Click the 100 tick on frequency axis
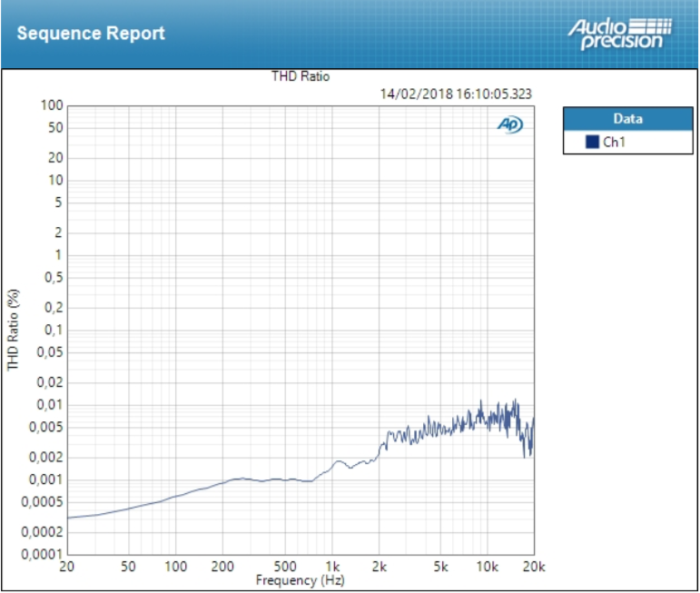This screenshot has width=700, height=593. point(175,568)
